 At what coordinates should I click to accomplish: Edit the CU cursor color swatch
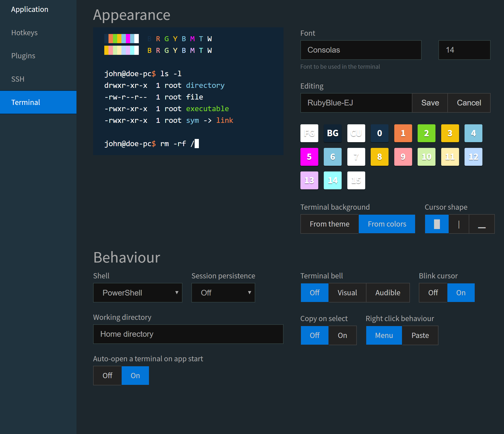tap(356, 133)
